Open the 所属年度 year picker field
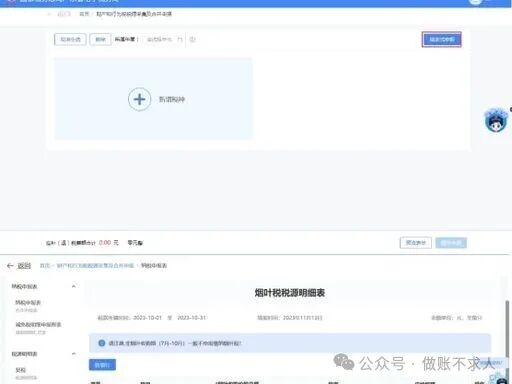 click(164, 39)
